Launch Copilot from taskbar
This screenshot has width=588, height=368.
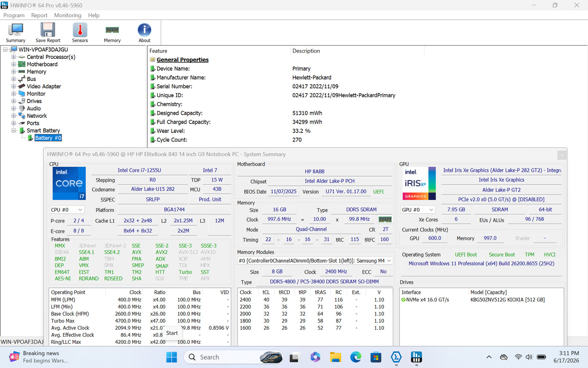pyautogui.click(x=315, y=357)
